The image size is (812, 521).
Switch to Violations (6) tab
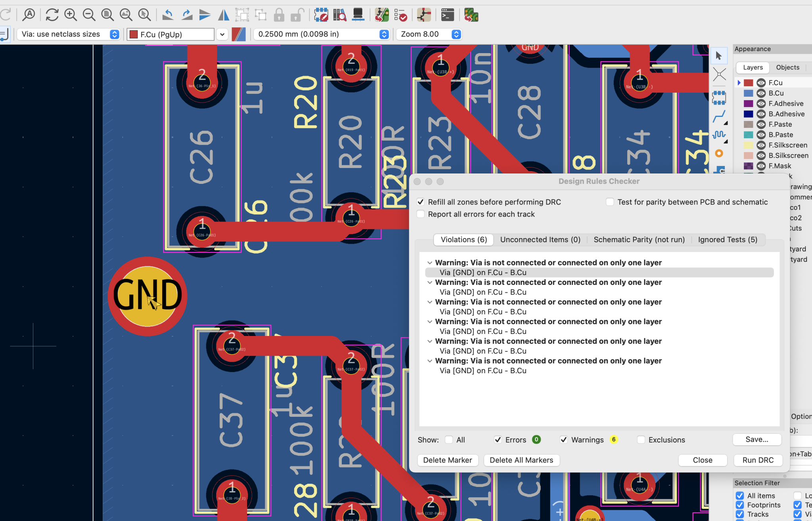[463, 240]
